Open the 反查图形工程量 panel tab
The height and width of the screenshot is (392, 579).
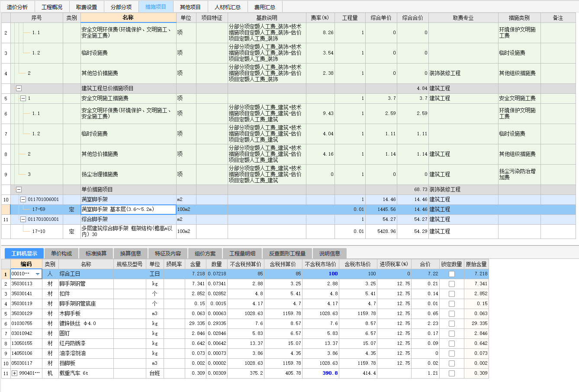(287, 253)
